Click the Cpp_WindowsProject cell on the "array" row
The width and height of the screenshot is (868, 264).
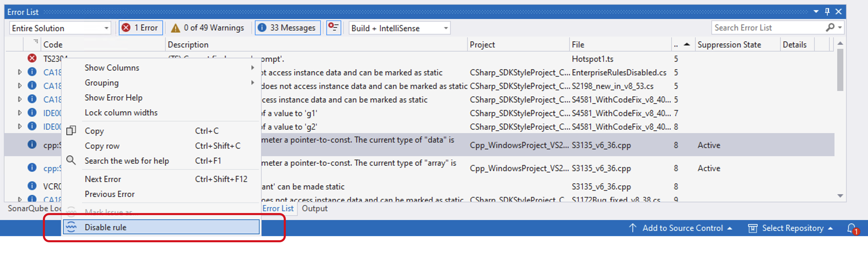click(x=519, y=168)
